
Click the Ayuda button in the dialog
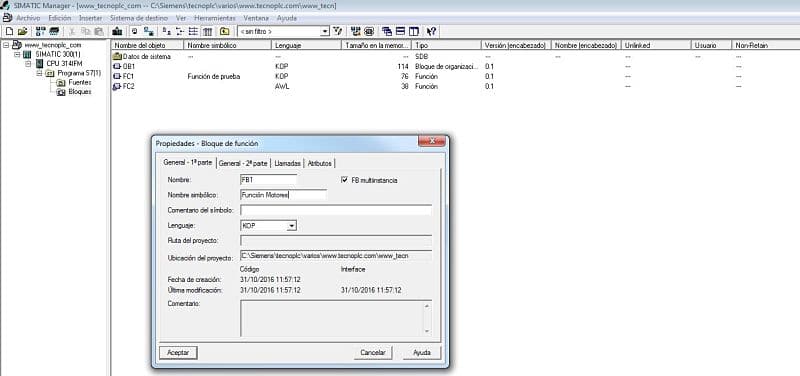coord(422,353)
